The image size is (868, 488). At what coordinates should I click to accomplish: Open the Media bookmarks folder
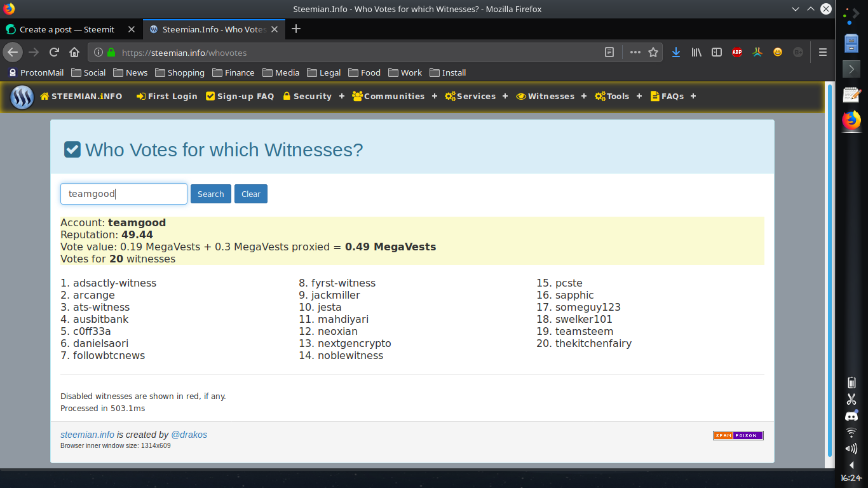(281, 72)
